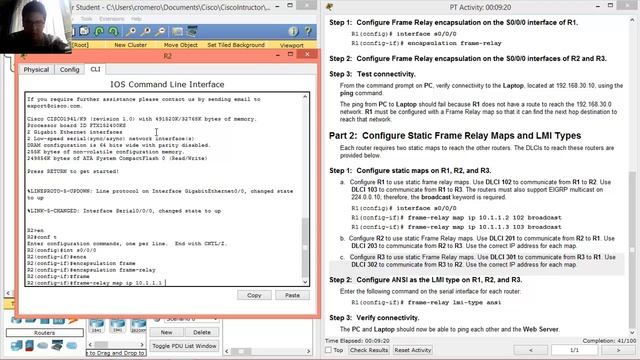Click the Redo green arrow icon
This screenshot has width=640, height=360.
pos(113,31)
